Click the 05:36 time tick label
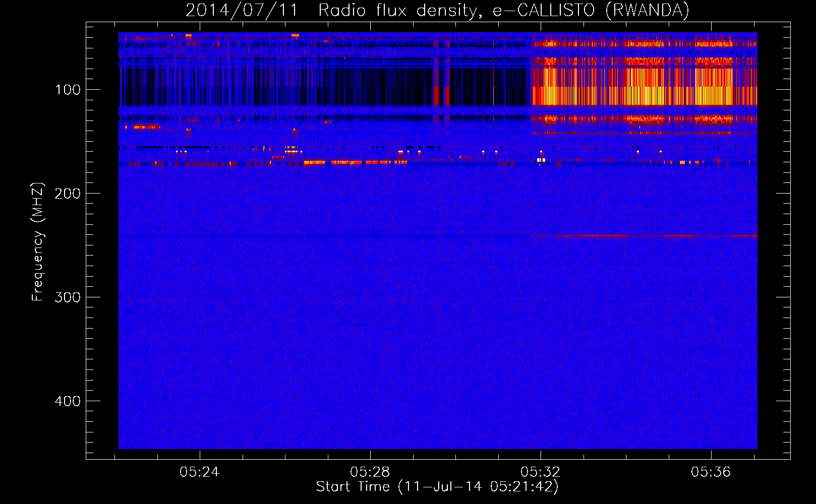The height and width of the screenshot is (504, 816). (711, 472)
